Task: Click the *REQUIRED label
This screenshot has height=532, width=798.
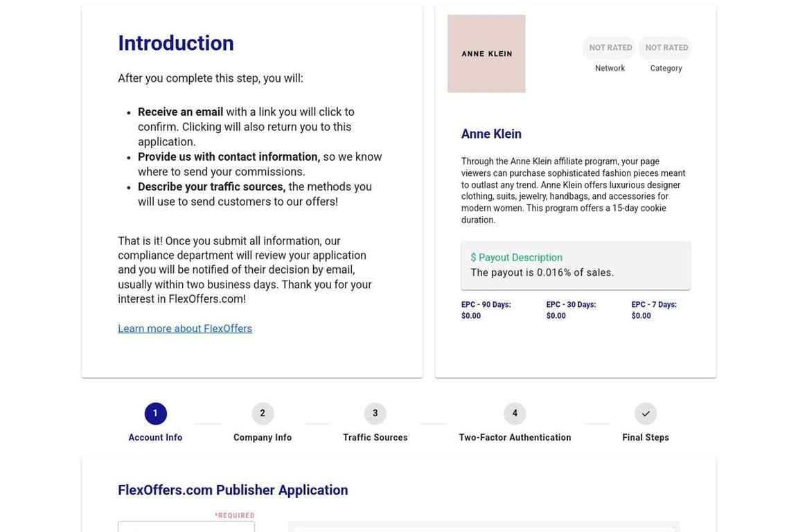Action: [234, 515]
